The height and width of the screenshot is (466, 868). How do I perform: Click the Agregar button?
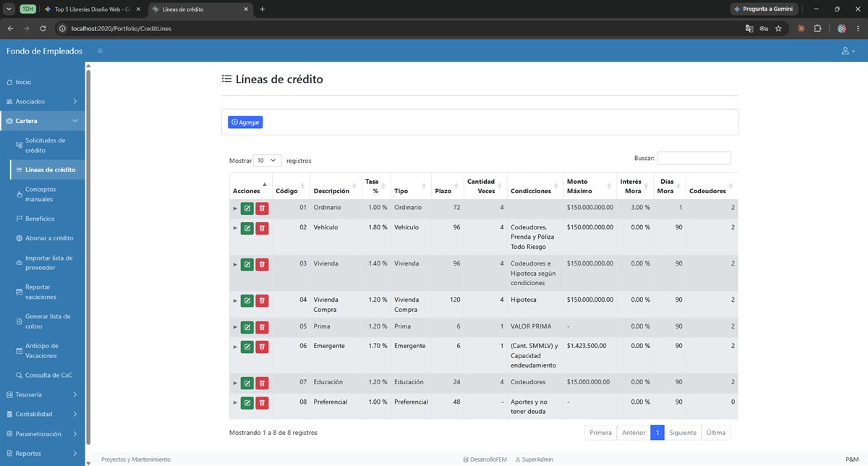(245, 122)
